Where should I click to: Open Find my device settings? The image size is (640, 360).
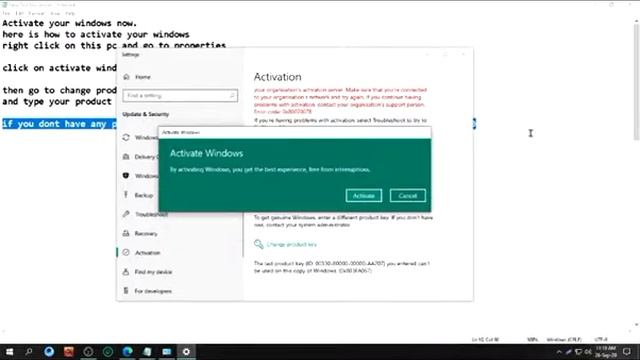[153, 272]
